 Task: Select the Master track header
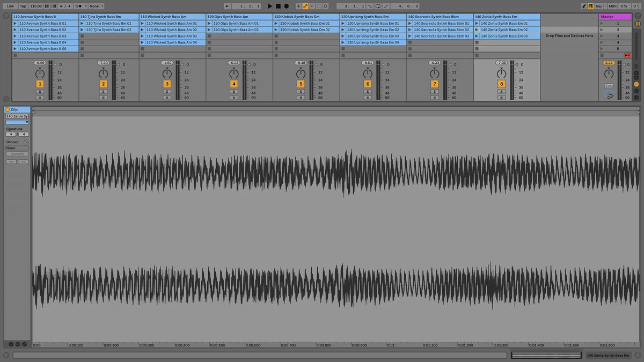615,17
